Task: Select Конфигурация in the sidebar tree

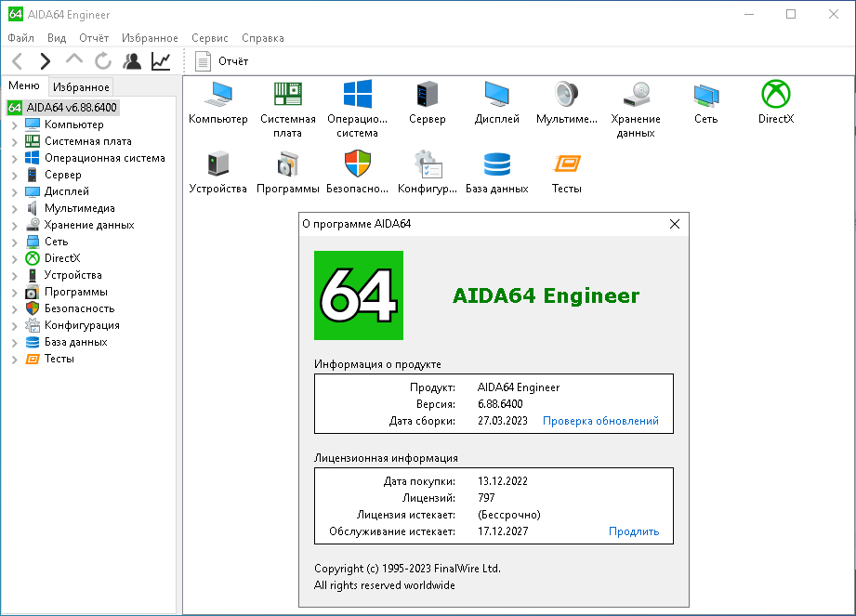Action: coord(82,325)
